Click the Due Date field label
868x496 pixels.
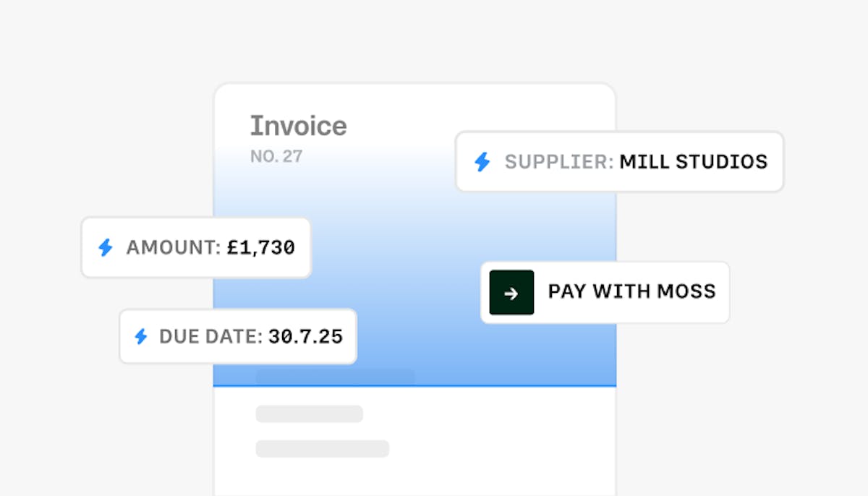[210, 336]
